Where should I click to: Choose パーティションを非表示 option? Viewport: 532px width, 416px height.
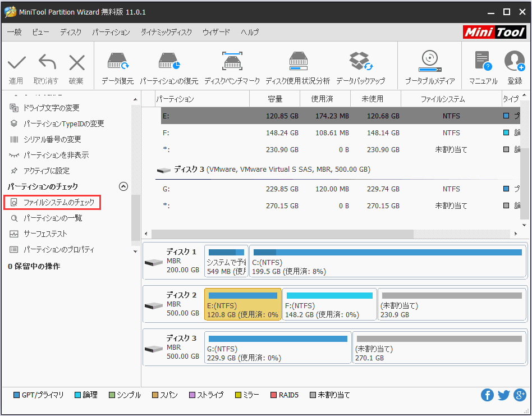click(x=49, y=155)
